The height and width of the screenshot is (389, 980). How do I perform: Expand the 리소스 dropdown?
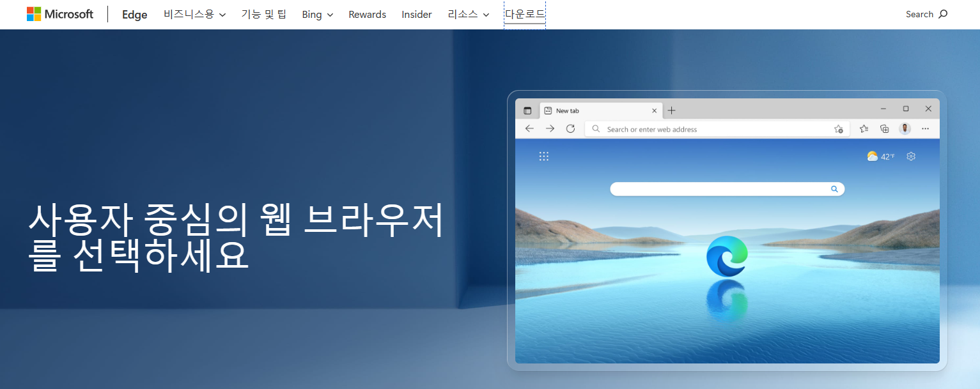coord(468,14)
